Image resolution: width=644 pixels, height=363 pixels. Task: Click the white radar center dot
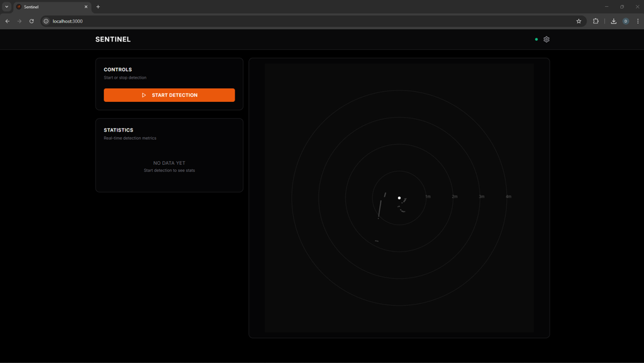pyautogui.click(x=399, y=198)
